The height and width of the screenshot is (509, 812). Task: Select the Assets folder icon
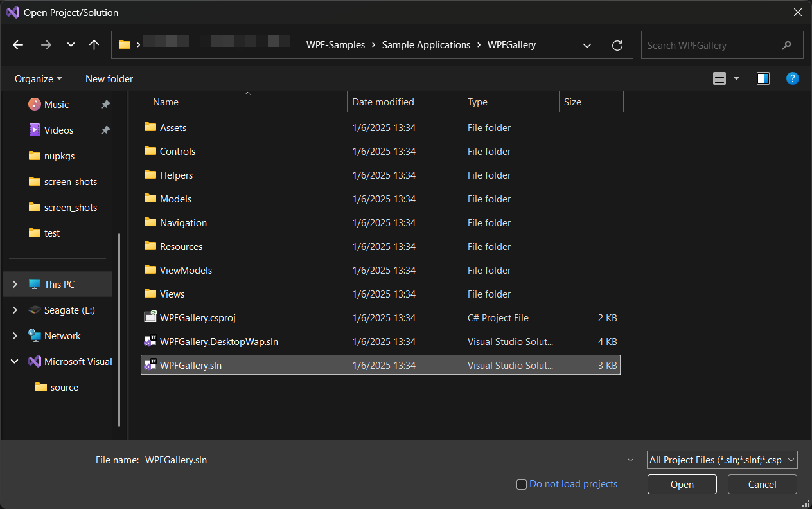coord(150,127)
